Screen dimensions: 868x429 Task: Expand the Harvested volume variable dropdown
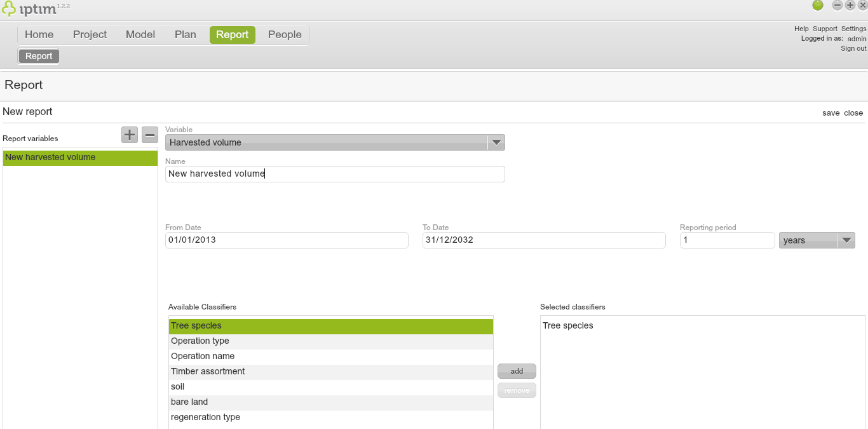pyautogui.click(x=496, y=142)
